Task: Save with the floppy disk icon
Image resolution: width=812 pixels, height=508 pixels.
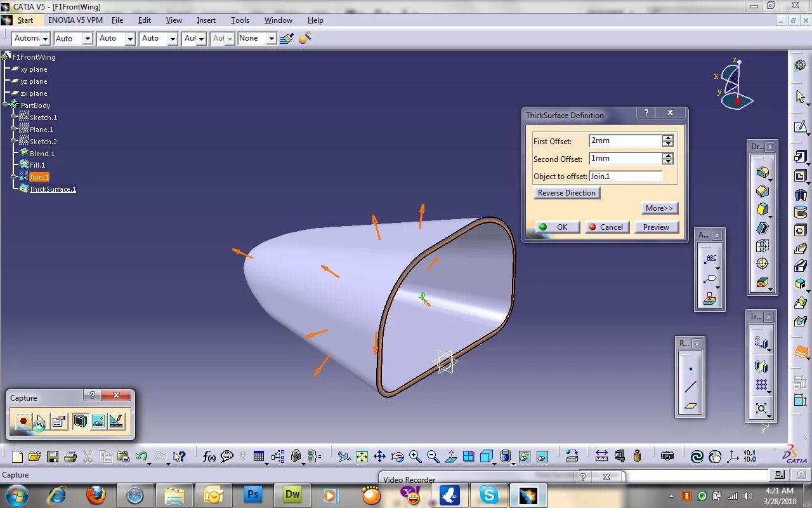Action: (53, 457)
